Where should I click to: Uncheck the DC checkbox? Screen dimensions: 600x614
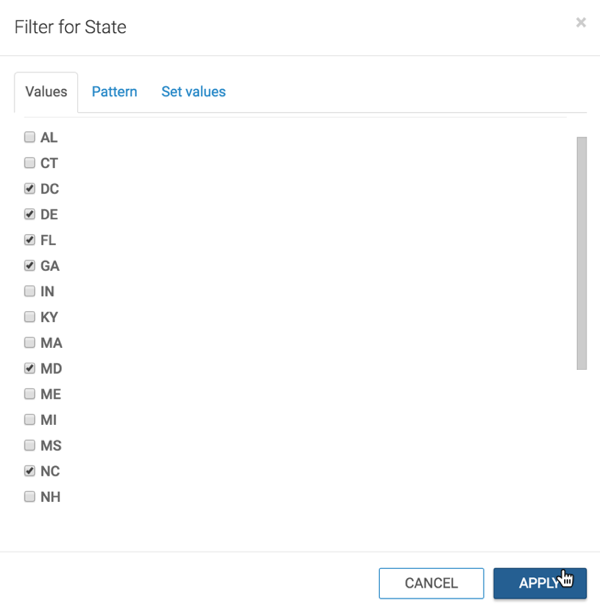pos(29,188)
